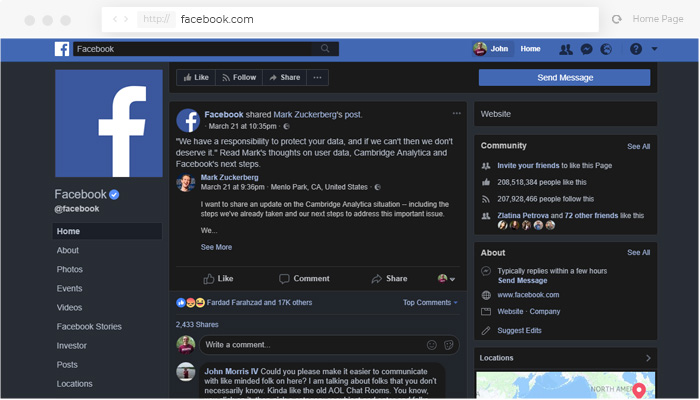Screen dimensions: 700x400
Task: Click the Website category link in About panel
Action: pos(510,312)
